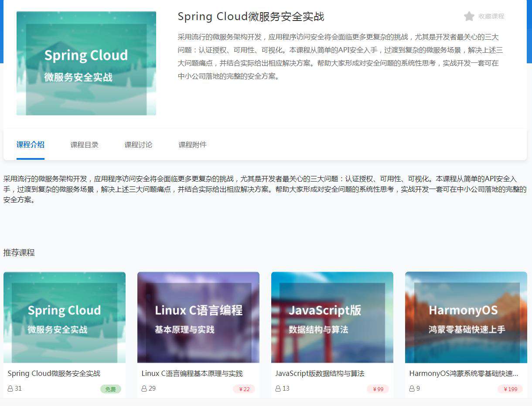Click the 收藏课程 label
Image resolution: width=532 pixels, height=406 pixels.
point(491,16)
